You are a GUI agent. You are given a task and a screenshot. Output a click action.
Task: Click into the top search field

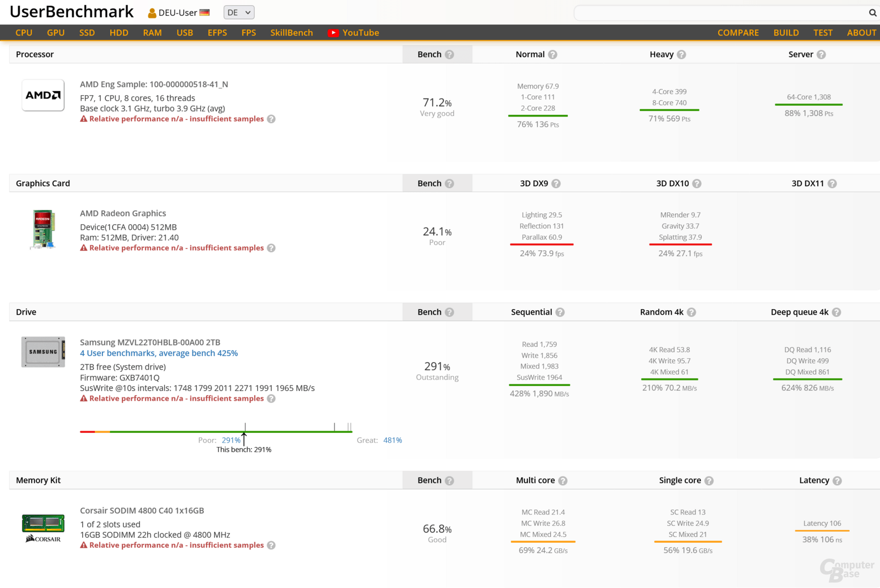pyautogui.click(x=721, y=13)
